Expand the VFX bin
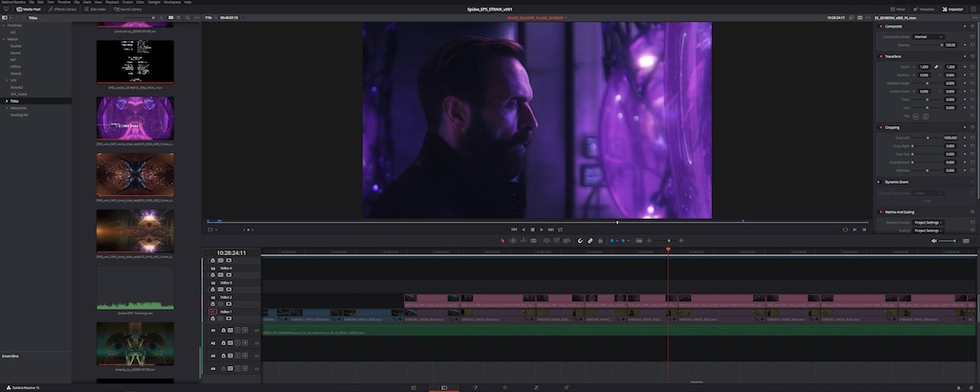This screenshot has height=392, width=980. tap(7, 80)
